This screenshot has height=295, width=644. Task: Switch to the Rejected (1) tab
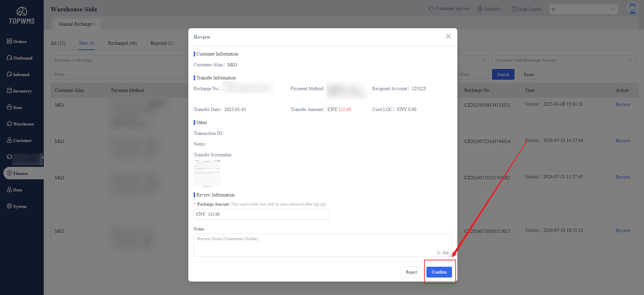(162, 43)
